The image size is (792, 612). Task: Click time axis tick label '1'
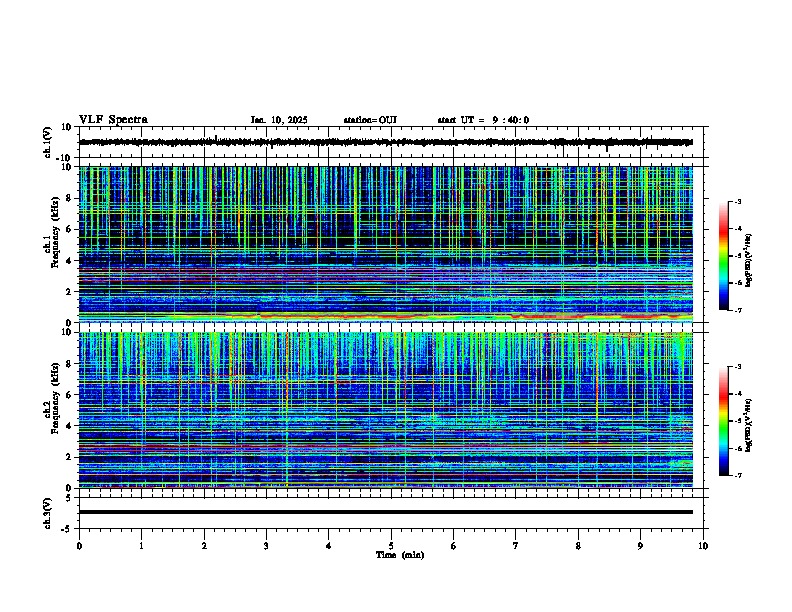coord(141,546)
